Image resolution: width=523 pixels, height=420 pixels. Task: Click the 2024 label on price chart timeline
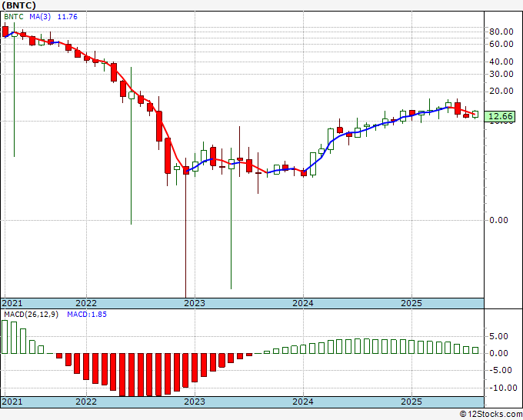click(x=303, y=303)
